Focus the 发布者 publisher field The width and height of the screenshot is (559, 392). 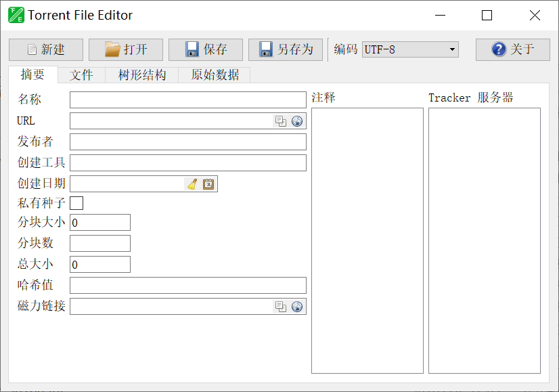188,142
